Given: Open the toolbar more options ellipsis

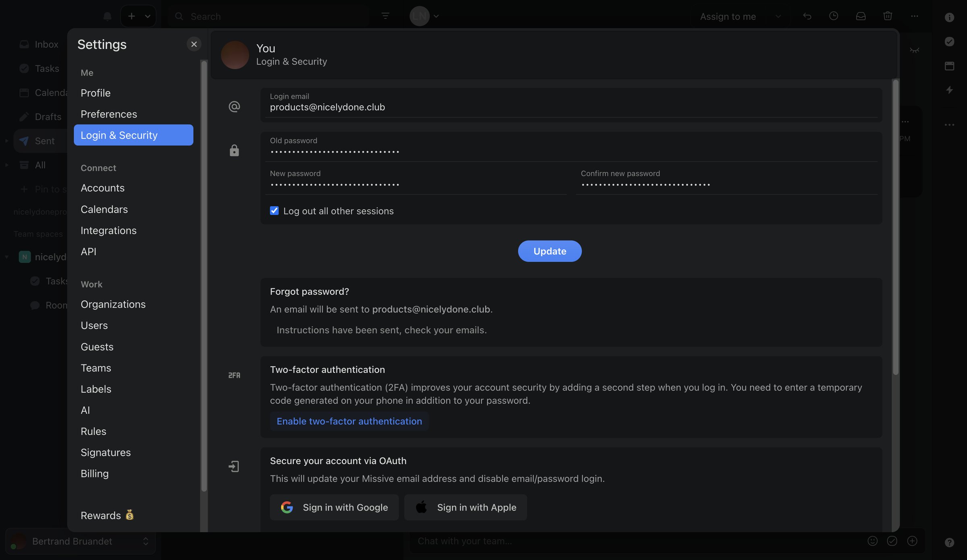Looking at the screenshot, I should (915, 16).
